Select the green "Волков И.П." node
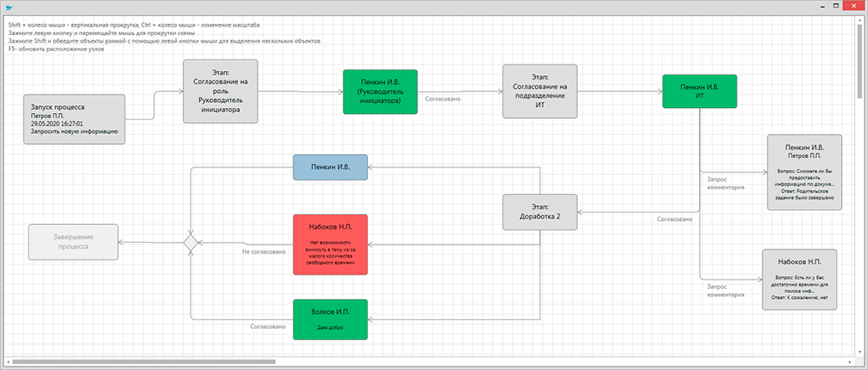 [331, 320]
